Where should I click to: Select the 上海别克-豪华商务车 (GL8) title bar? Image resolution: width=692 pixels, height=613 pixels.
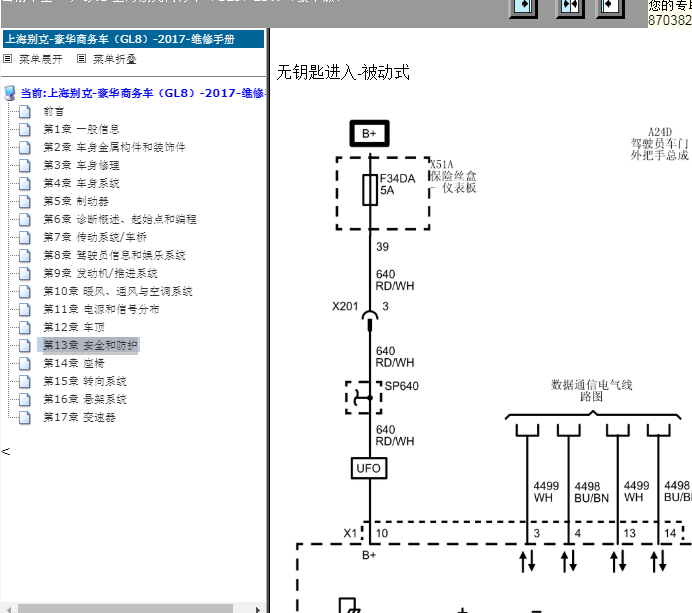coord(133,39)
